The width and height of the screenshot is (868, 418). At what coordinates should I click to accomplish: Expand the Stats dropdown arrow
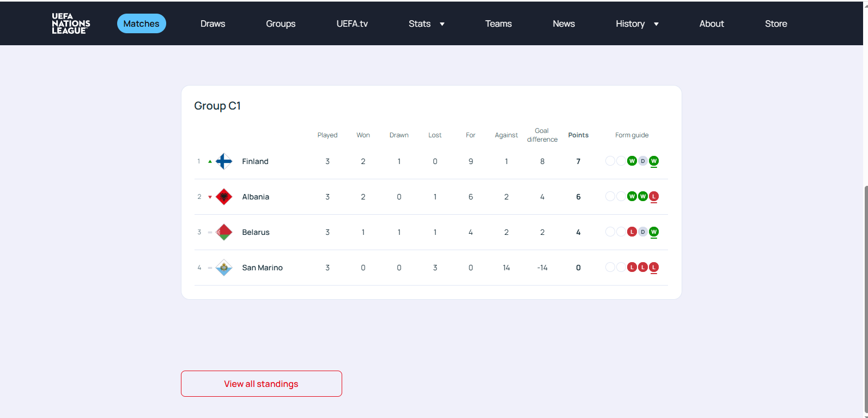pos(442,24)
